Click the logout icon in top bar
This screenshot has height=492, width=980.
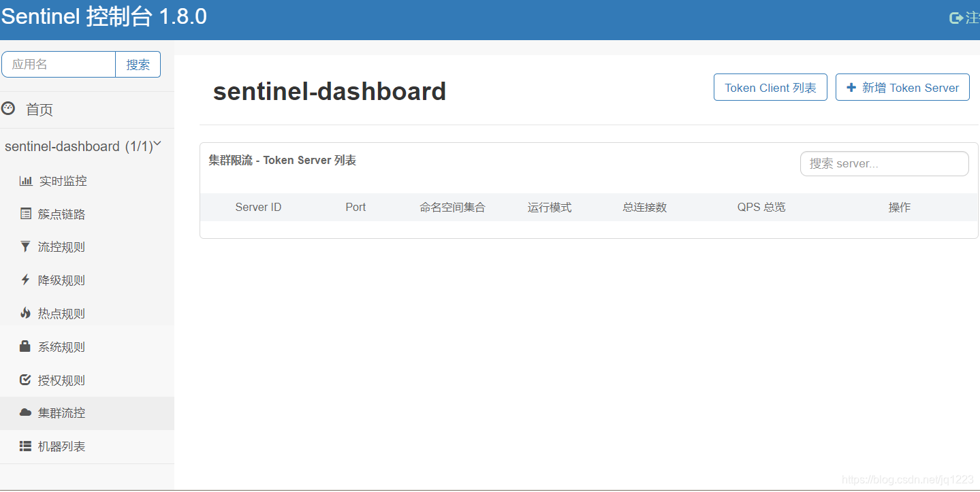click(x=957, y=18)
